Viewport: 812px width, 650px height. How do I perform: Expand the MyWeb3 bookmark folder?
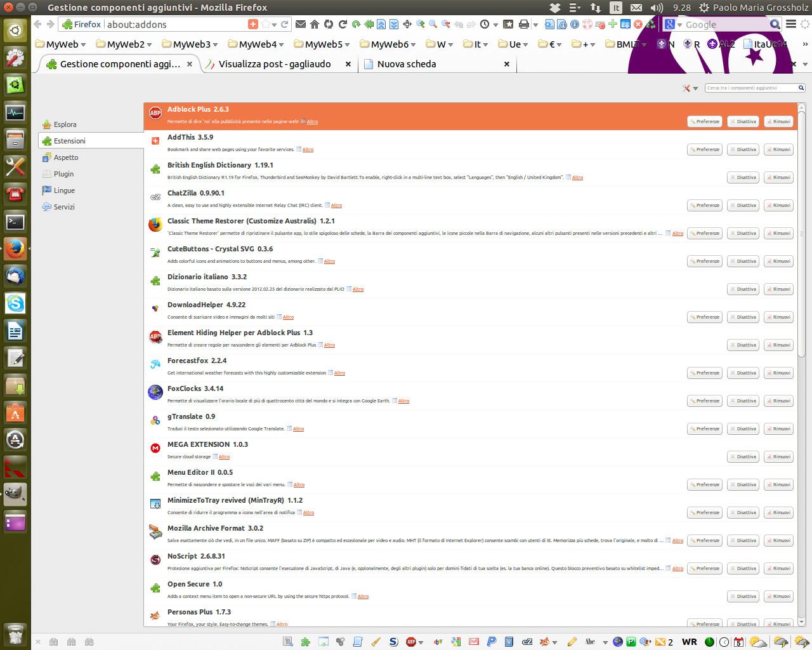(190, 44)
